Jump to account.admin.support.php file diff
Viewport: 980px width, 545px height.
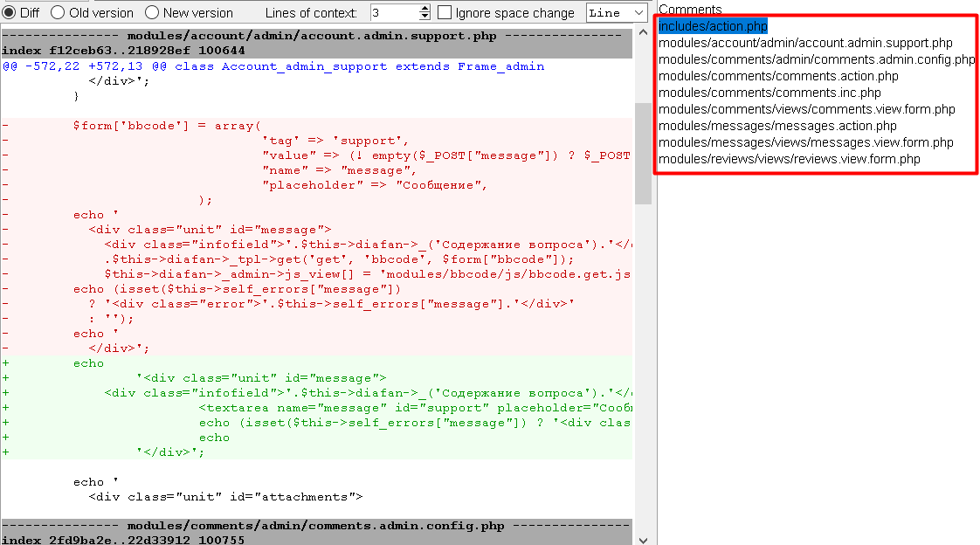coord(805,43)
